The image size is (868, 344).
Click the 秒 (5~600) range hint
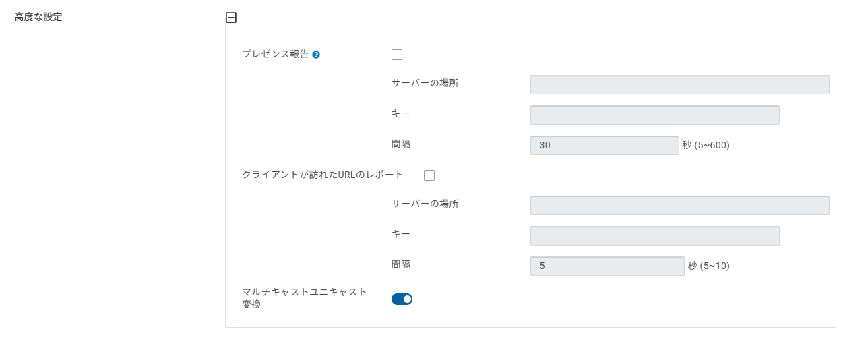706,146
